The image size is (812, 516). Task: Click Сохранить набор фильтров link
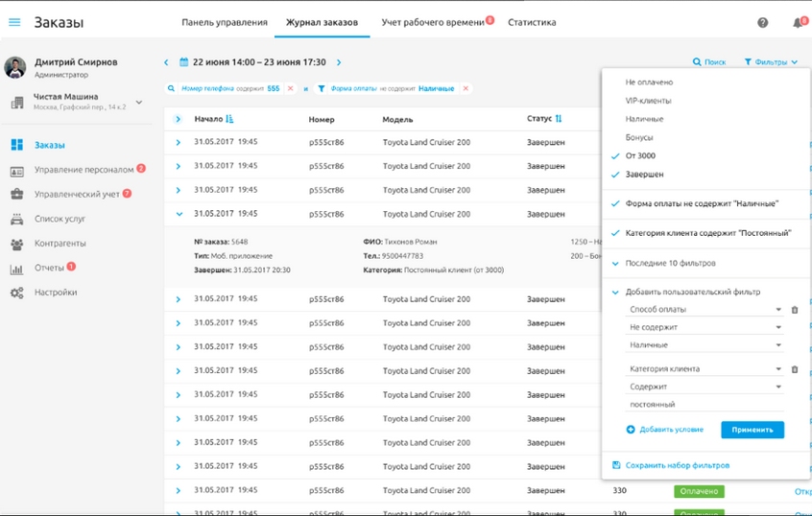(x=671, y=465)
